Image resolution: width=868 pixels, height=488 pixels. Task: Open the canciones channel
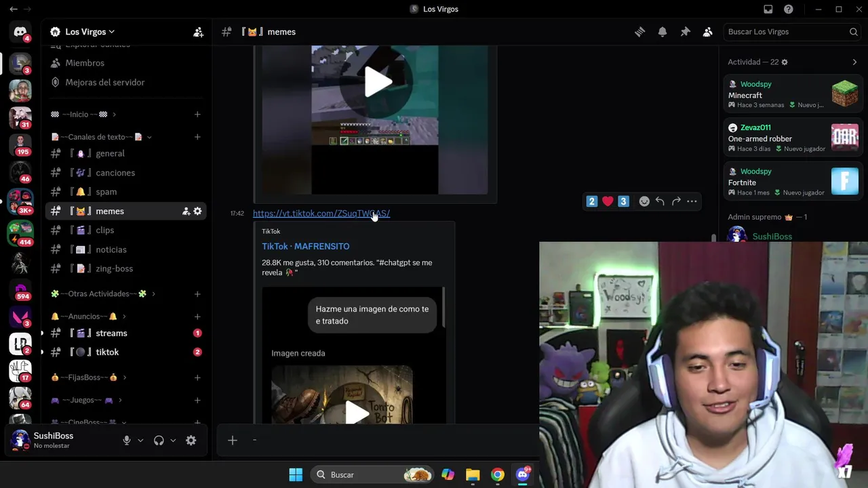point(125,173)
